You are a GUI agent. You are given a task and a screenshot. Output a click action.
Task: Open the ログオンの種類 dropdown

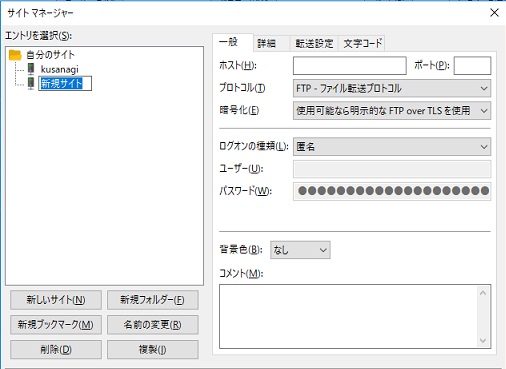click(392, 147)
